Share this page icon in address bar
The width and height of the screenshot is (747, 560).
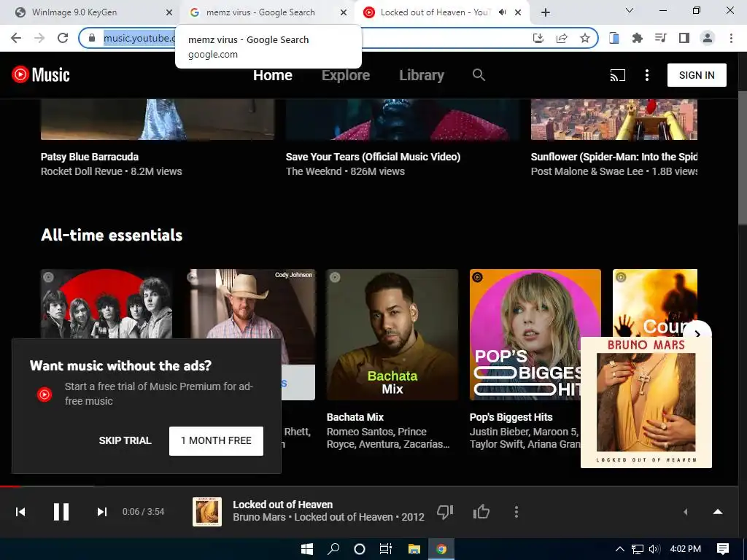562,38
